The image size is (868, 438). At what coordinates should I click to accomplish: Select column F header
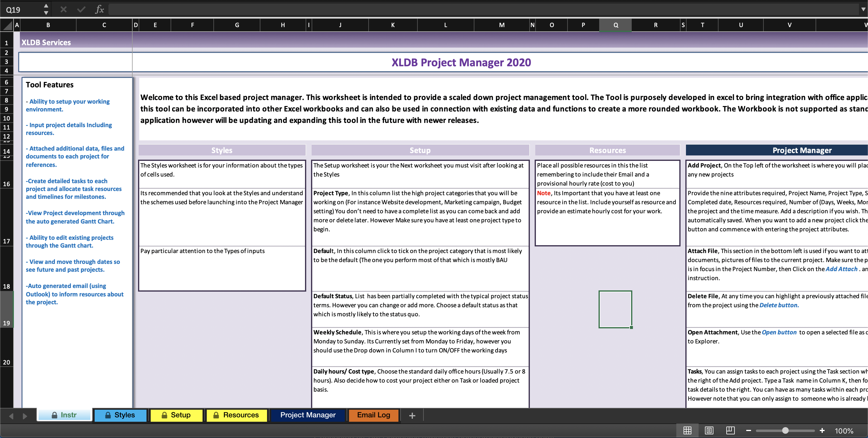click(192, 25)
